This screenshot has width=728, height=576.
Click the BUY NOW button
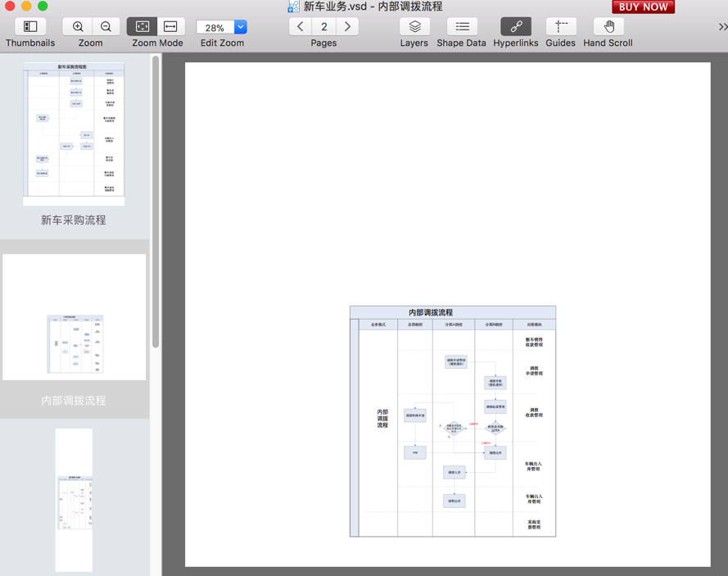643,7
